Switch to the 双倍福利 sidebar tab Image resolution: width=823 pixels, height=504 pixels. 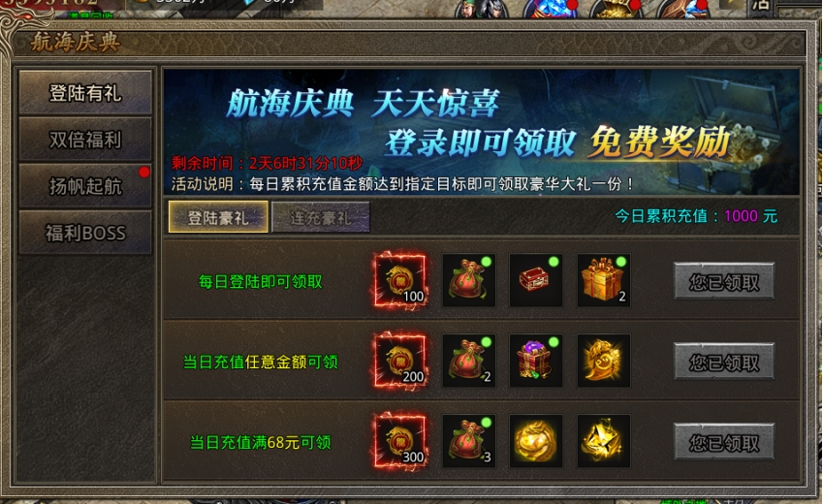pyautogui.click(x=85, y=140)
